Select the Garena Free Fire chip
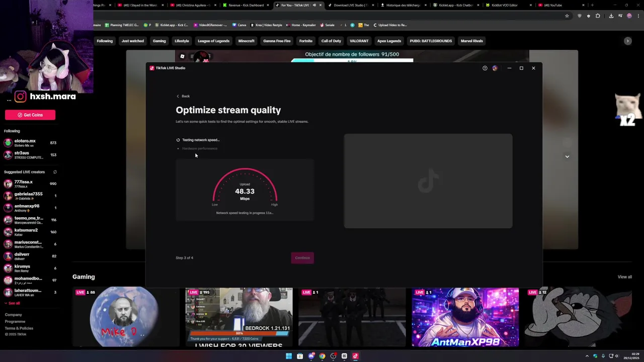 coord(277,41)
